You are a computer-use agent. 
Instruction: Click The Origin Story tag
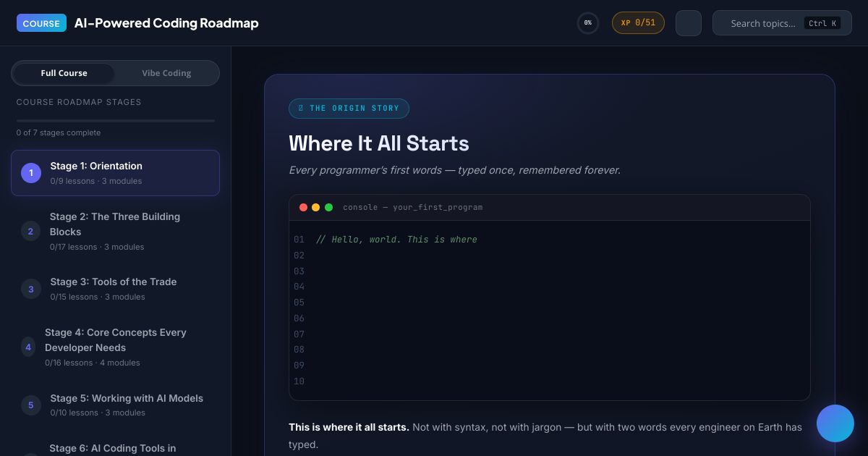click(x=349, y=109)
